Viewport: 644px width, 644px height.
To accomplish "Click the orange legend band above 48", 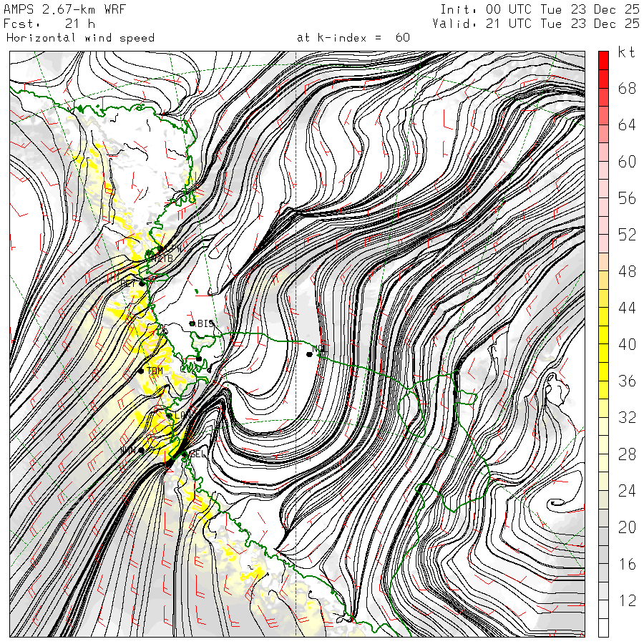I will coord(603,262).
